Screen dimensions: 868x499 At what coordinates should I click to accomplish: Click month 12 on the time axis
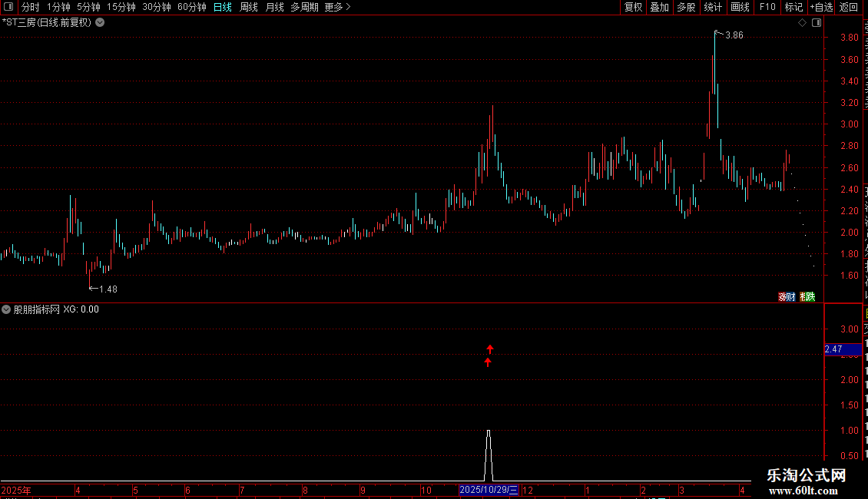coord(528,490)
